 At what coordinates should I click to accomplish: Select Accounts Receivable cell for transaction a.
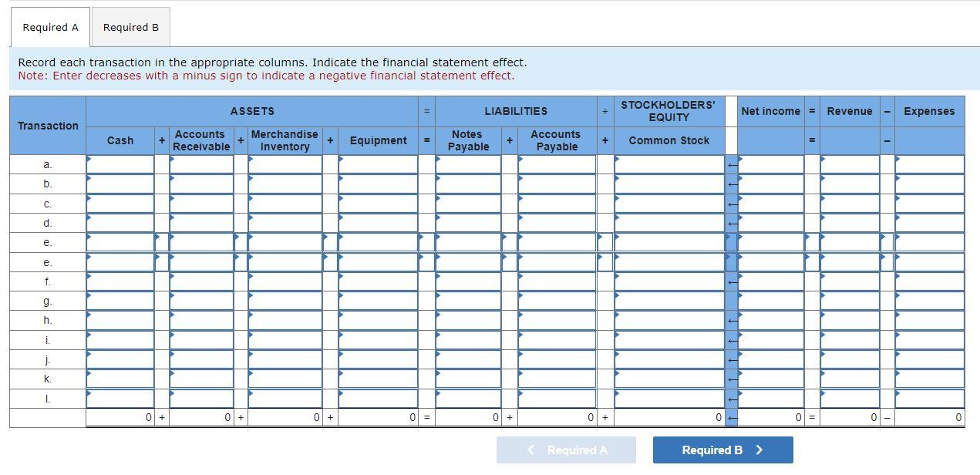point(201,164)
